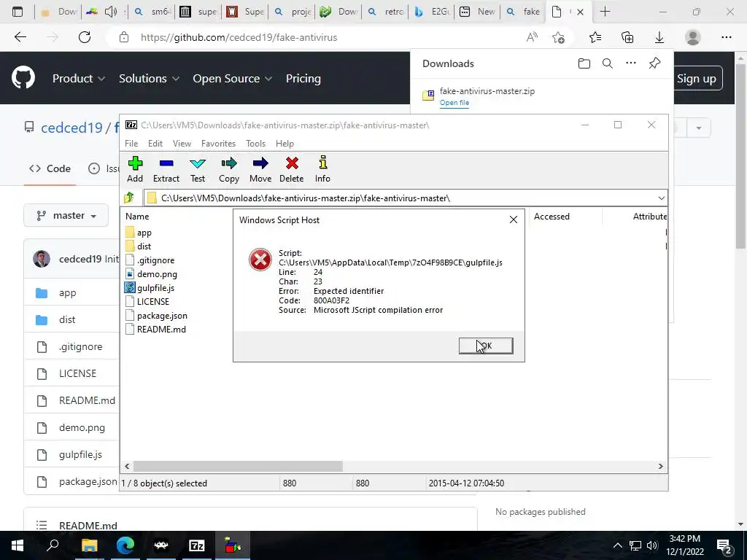This screenshot has height=560, width=747.
Task: Open the master branch dropdown
Action: (x=66, y=216)
